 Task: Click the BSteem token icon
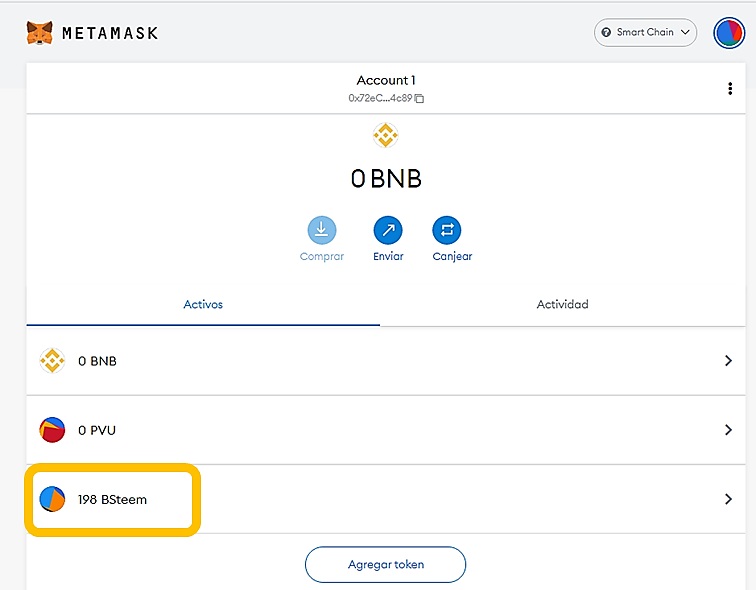coord(52,499)
